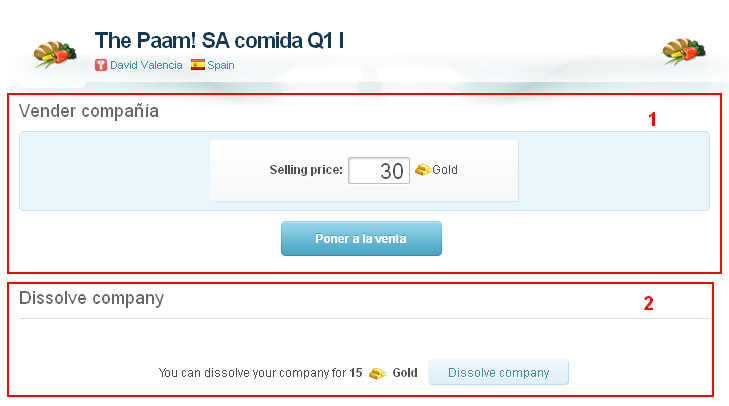This screenshot has height=406, width=729.
Task: Click the red number 2 annotation
Action: coord(648,304)
